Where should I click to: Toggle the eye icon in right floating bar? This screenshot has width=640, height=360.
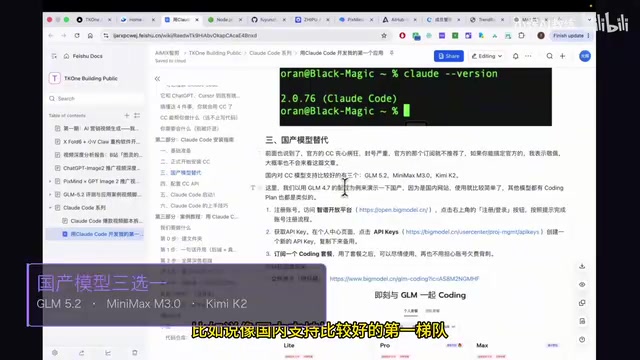click(x=582, y=284)
